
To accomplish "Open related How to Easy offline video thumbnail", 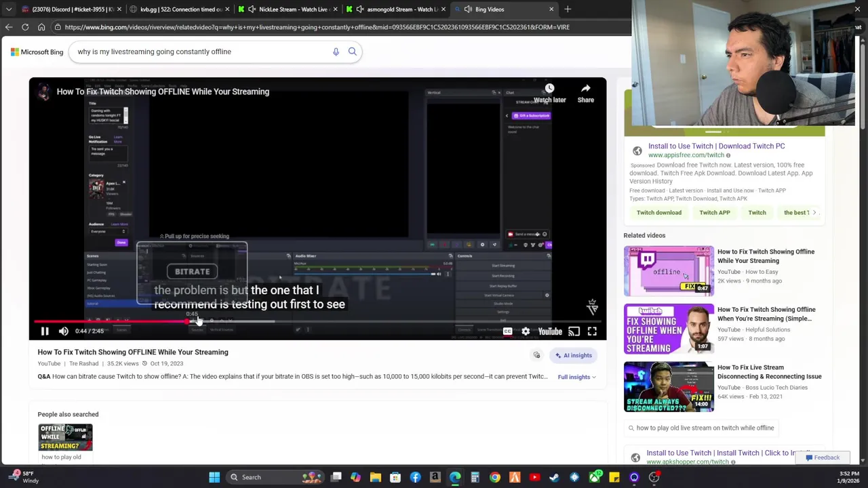I will pyautogui.click(x=669, y=271).
